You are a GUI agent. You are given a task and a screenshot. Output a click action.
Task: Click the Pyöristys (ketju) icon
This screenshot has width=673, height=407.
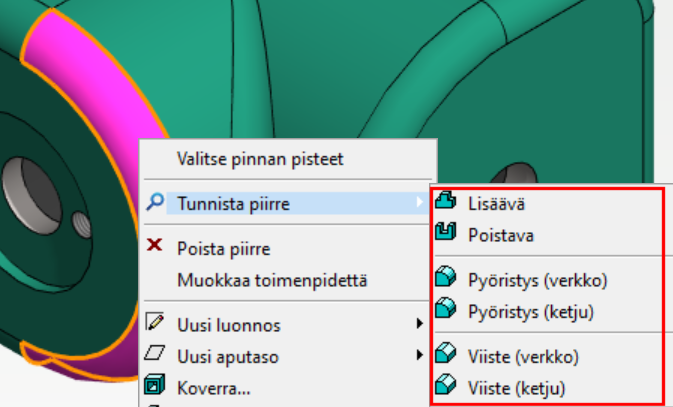pyautogui.click(x=447, y=312)
